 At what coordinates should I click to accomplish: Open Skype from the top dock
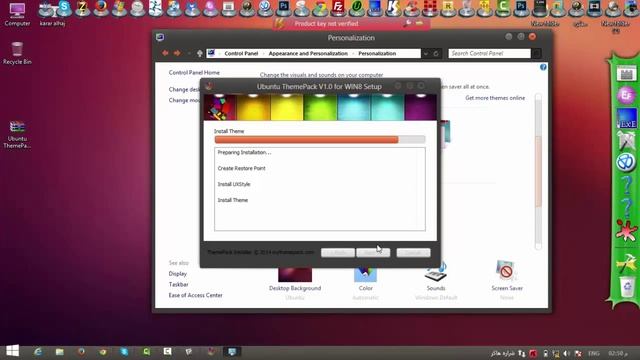click(64, 7)
